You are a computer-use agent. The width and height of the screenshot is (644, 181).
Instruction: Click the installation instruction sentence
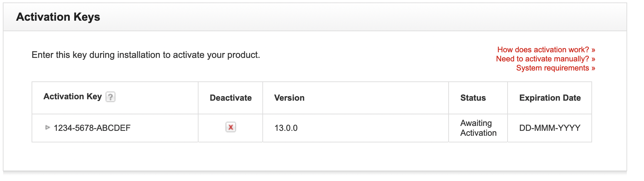pos(146,55)
